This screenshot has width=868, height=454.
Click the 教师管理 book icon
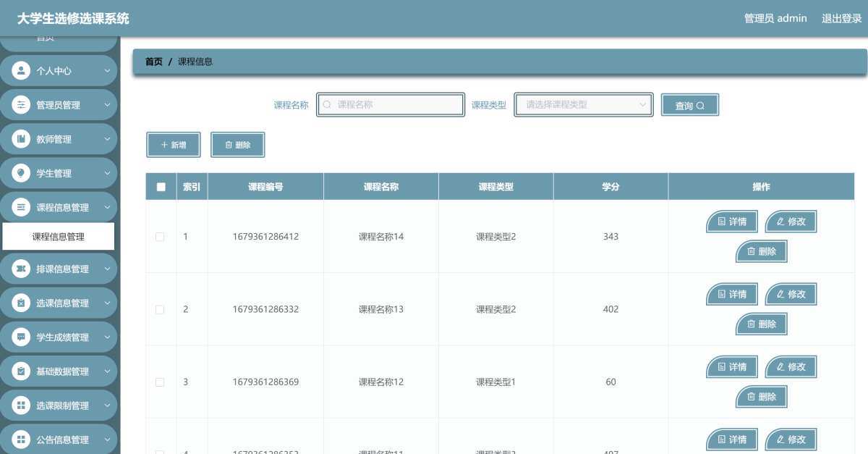(21, 139)
